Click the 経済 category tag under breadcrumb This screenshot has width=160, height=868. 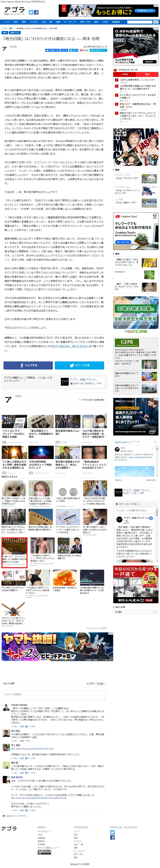click(5, 33)
